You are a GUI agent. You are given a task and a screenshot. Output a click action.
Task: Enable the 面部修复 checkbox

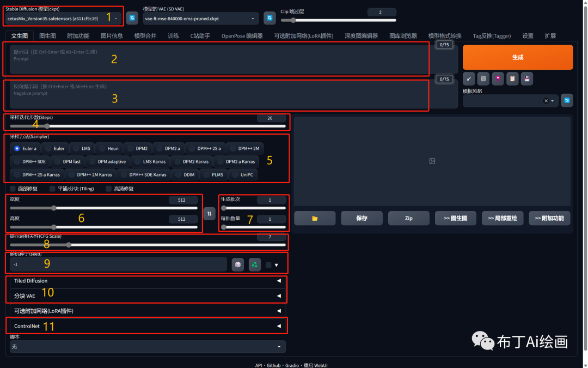(x=14, y=189)
